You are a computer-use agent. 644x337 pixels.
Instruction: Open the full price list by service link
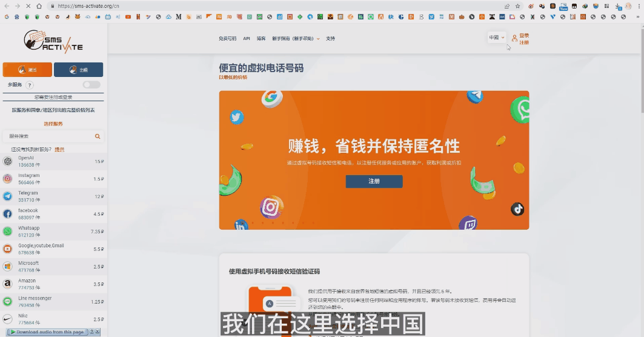point(53,110)
